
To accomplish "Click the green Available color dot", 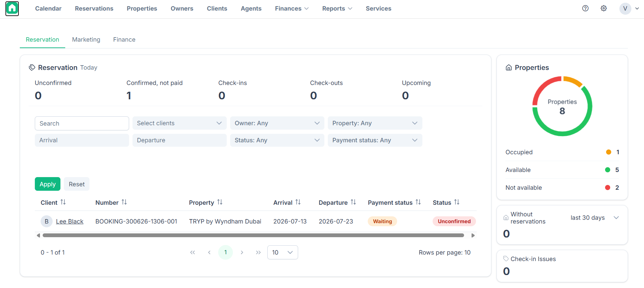I will (x=608, y=170).
